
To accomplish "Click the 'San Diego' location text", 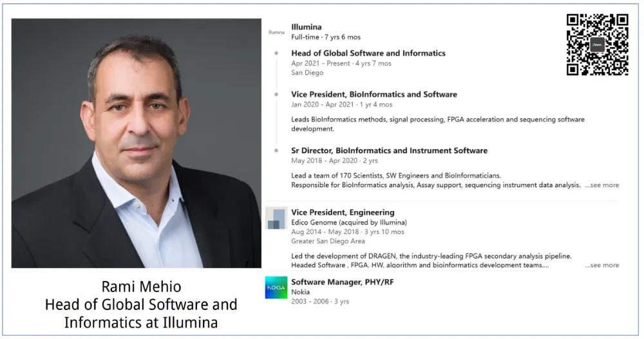I will click(307, 73).
